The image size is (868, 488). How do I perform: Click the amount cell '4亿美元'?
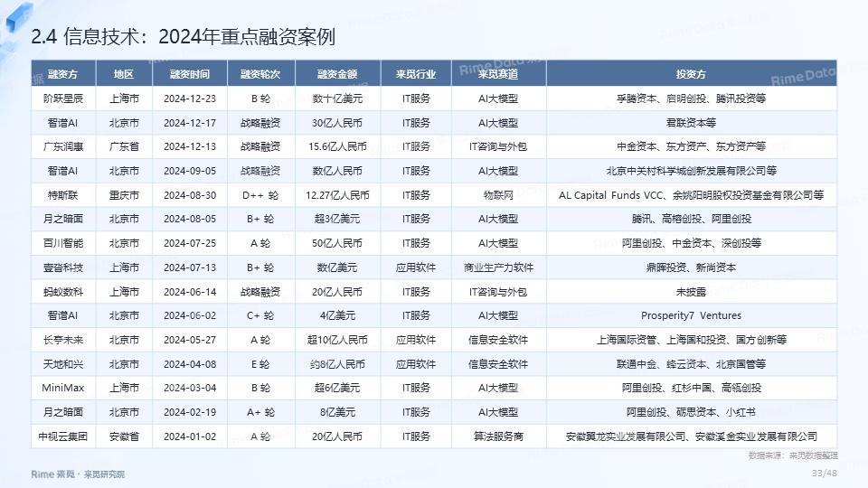coord(337,316)
